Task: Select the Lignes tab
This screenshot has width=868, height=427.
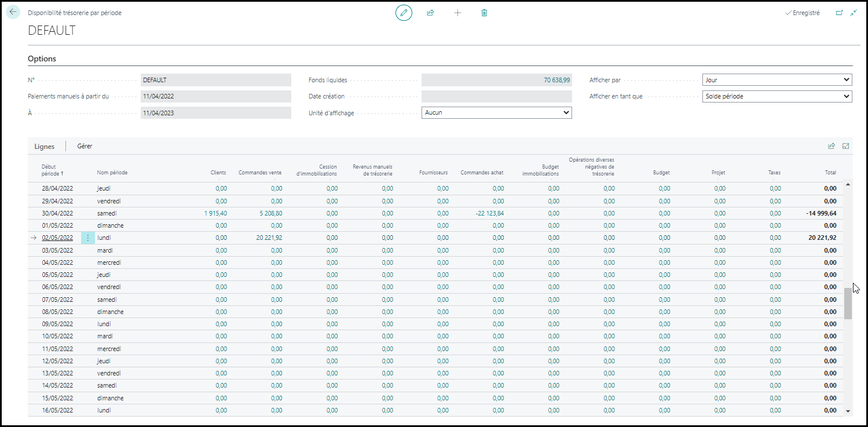Action: pyautogui.click(x=44, y=147)
